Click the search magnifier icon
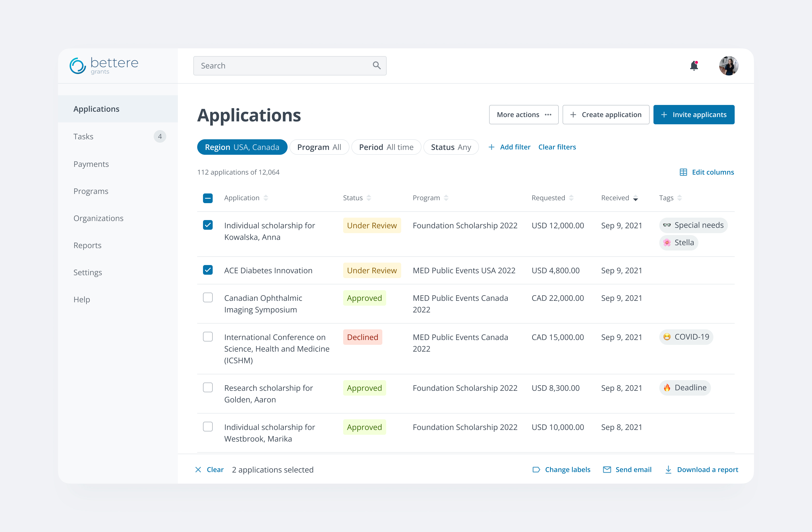The image size is (812, 532). click(x=376, y=66)
